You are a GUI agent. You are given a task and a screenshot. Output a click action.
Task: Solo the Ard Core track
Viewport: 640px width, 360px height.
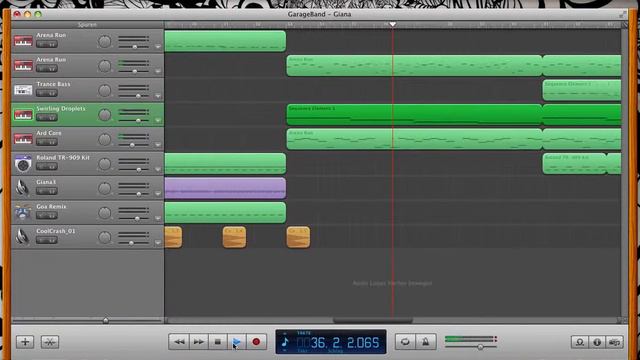coord(52,142)
